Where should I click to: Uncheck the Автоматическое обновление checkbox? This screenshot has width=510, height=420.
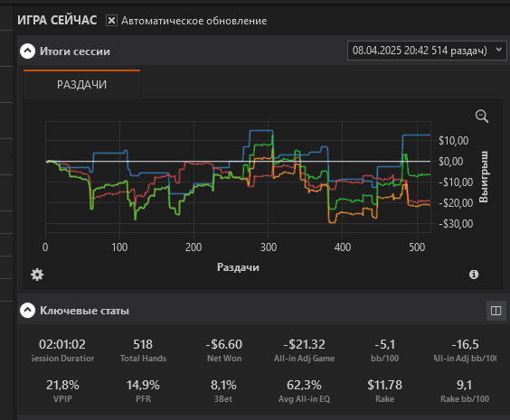111,21
